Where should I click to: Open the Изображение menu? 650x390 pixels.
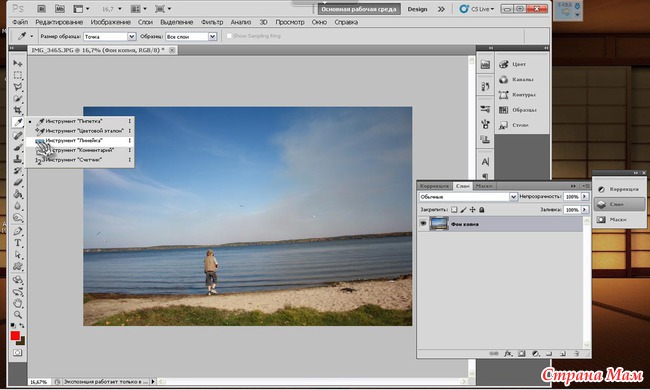pyautogui.click(x=110, y=22)
